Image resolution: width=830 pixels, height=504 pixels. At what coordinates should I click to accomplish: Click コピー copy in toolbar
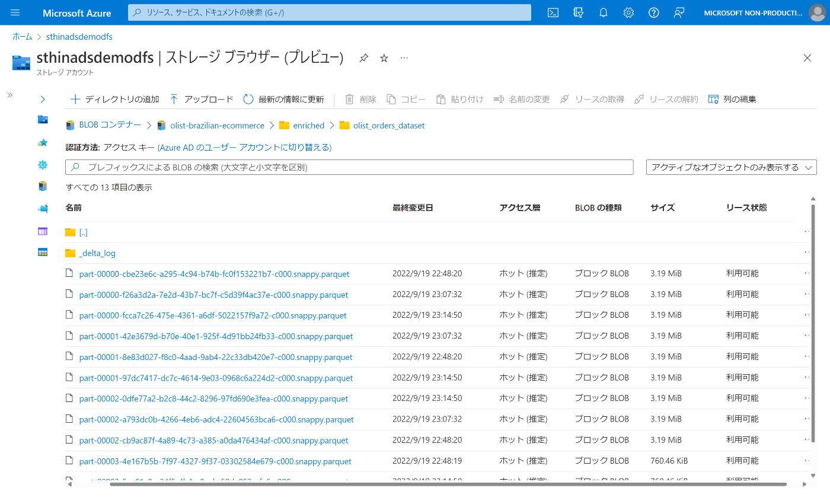click(406, 99)
